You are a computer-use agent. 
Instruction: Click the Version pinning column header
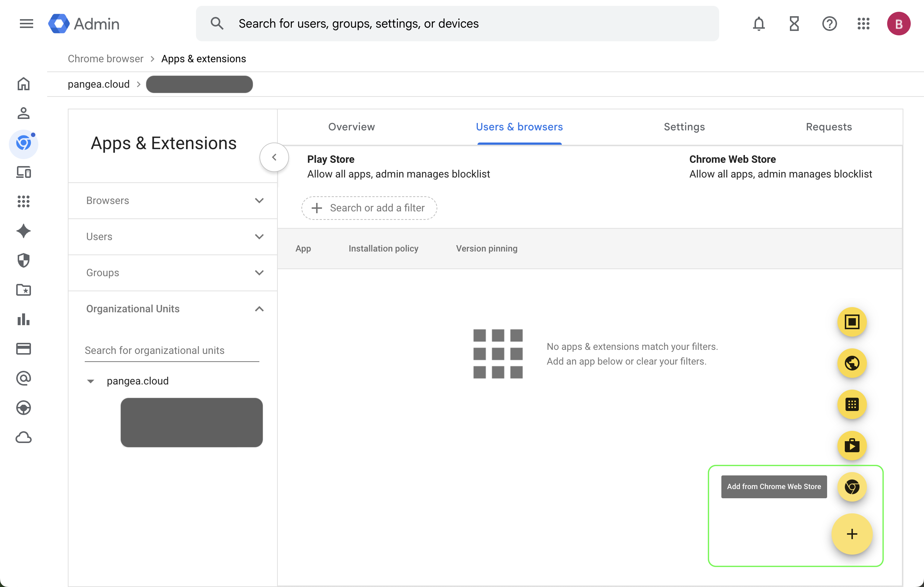coord(487,249)
